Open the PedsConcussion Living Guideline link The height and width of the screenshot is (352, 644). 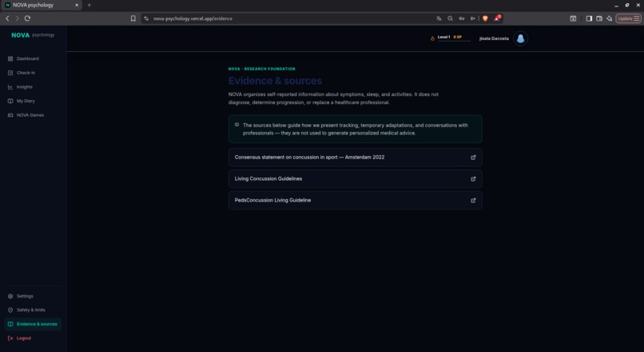(x=356, y=200)
